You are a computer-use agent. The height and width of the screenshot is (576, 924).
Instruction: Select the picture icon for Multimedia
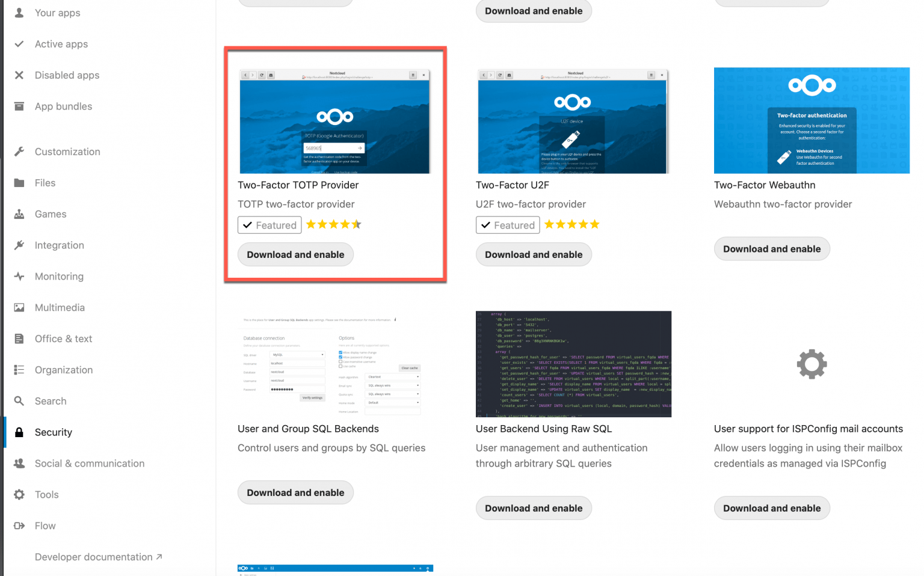click(19, 307)
